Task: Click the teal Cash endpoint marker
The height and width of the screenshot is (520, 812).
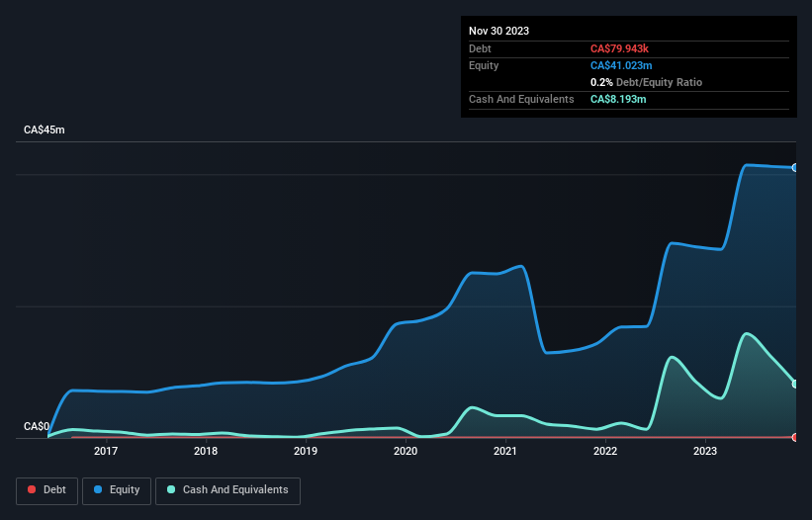Action: coord(795,384)
